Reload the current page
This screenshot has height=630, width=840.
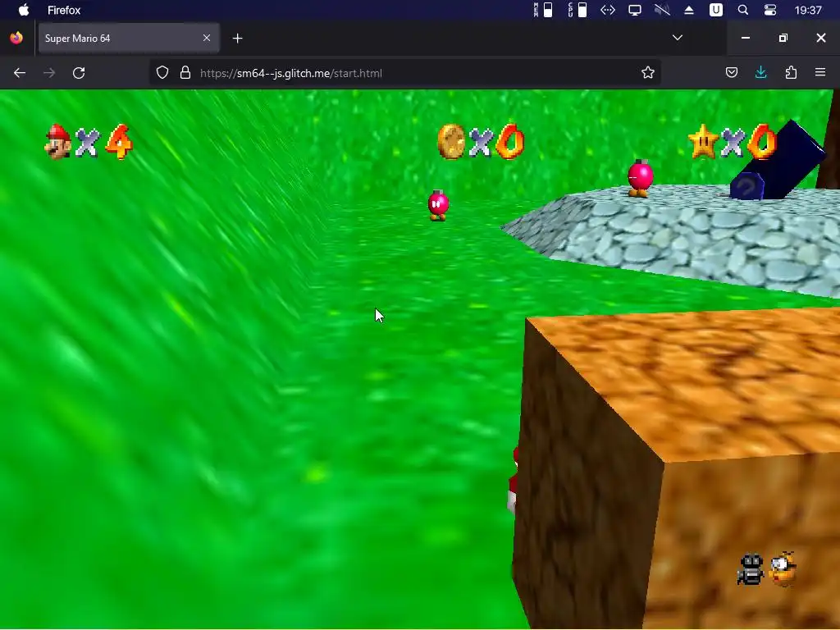coord(79,73)
